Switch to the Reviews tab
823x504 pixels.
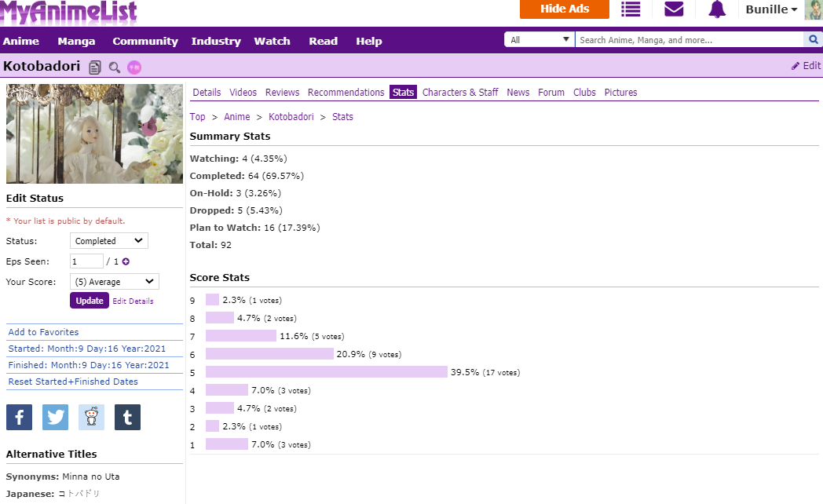[x=283, y=93]
